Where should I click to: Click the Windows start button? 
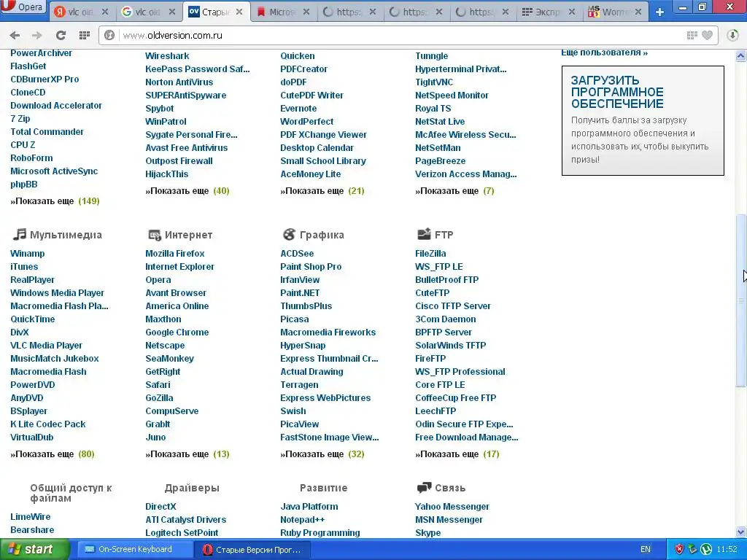click(34, 549)
